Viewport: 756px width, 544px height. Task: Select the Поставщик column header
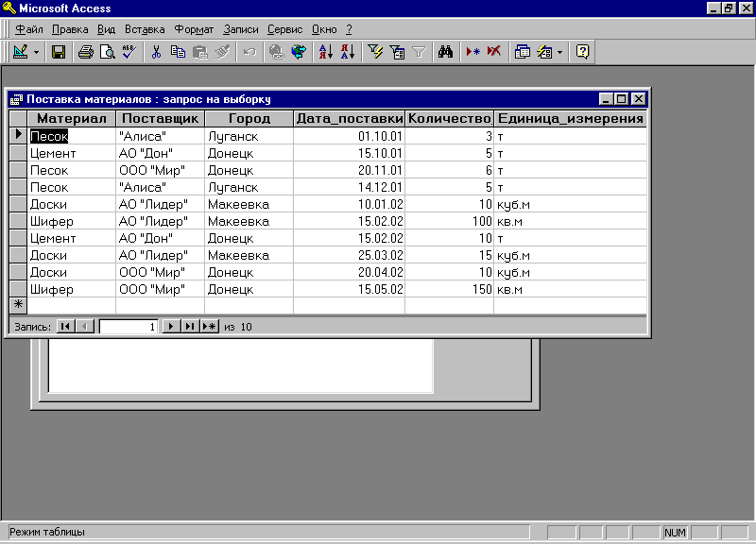[x=160, y=119]
